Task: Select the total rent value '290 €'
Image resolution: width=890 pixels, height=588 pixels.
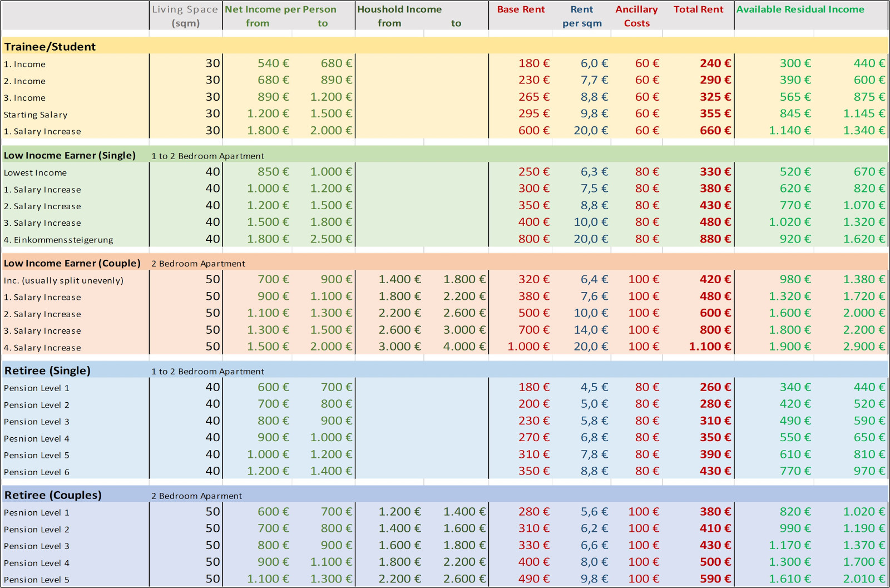Action: (x=715, y=80)
